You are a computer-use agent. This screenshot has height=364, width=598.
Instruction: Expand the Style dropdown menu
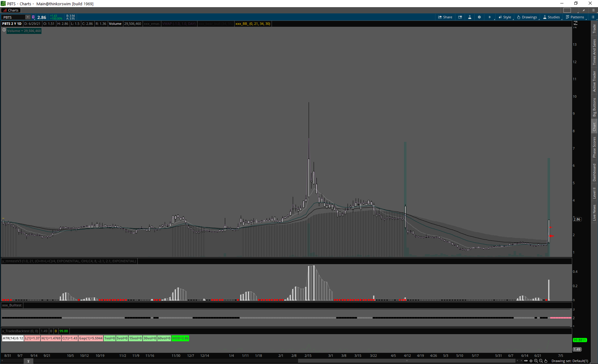(505, 17)
